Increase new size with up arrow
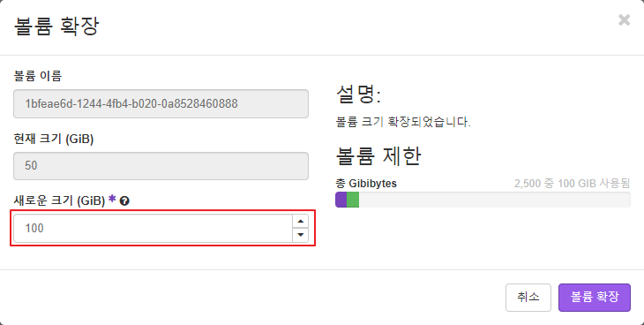Image resolution: width=644 pixels, height=325 pixels. [301, 222]
